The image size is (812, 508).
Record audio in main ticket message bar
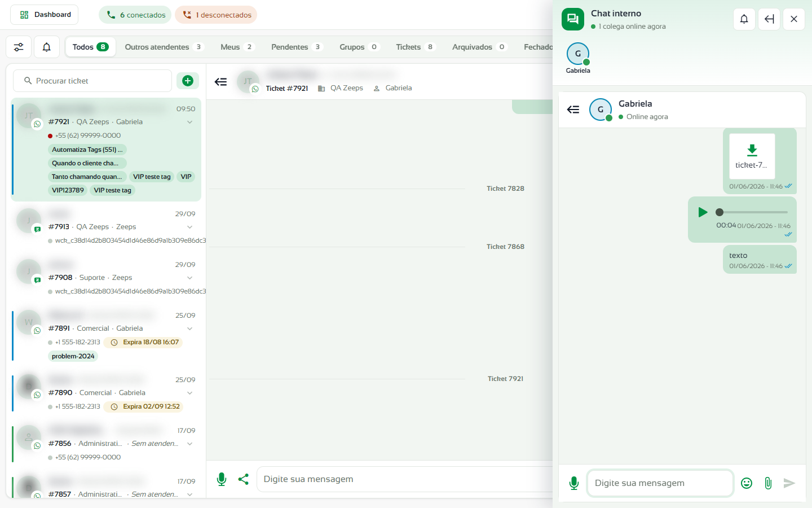point(222,479)
